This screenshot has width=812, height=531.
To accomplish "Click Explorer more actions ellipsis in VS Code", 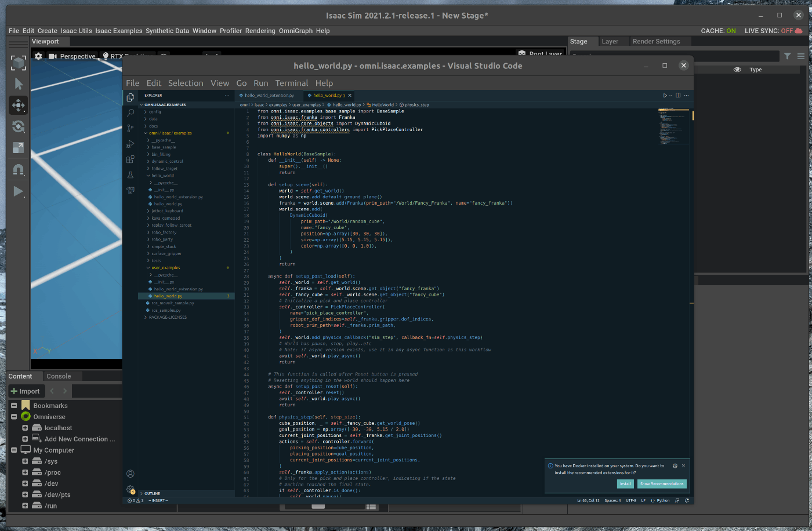I will pos(227,96).
